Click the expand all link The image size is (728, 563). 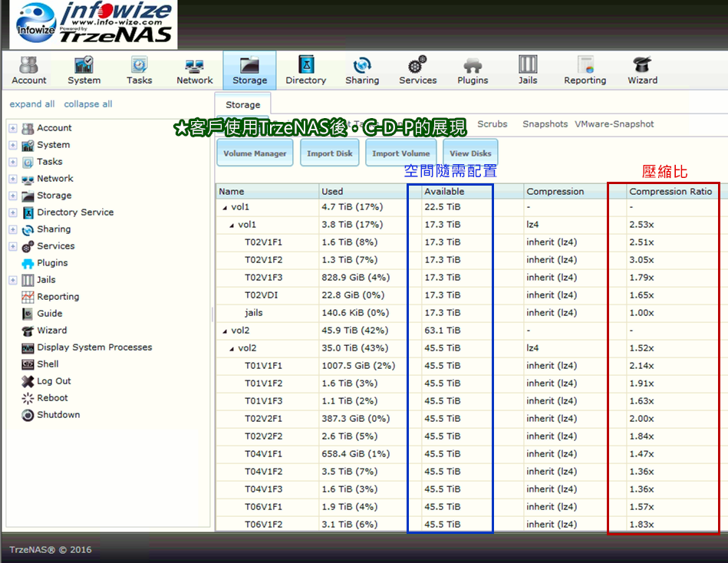(x=32, y=104)
